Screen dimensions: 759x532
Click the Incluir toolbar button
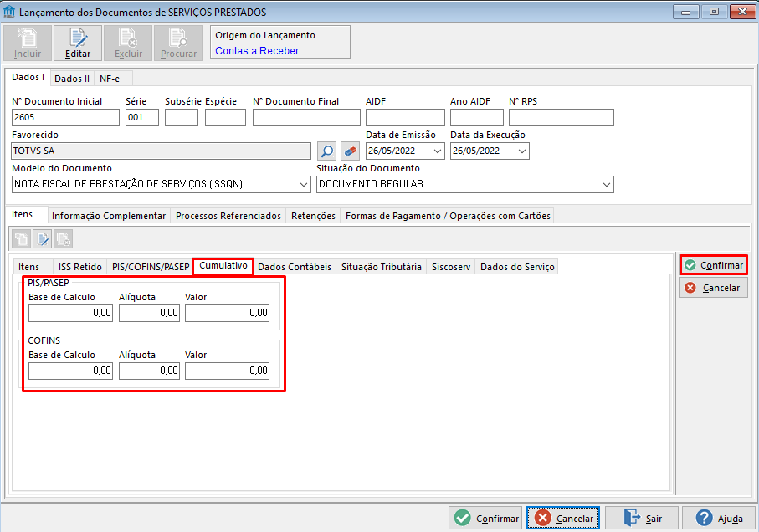click(x=28, y=43)
